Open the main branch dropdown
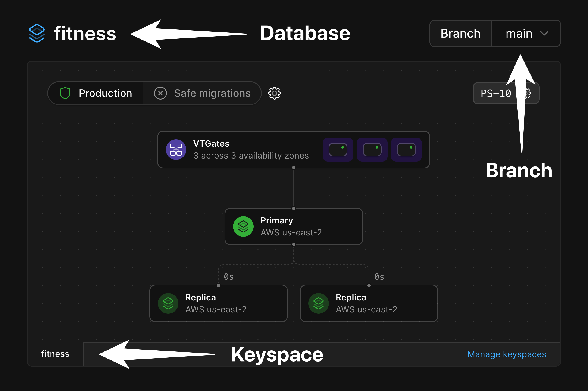 coord(526,33)
